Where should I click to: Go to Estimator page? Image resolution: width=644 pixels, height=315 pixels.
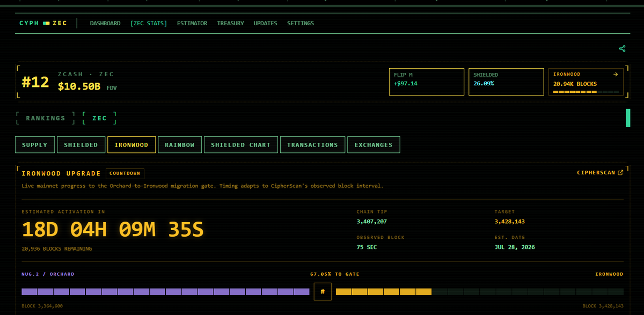192,23
